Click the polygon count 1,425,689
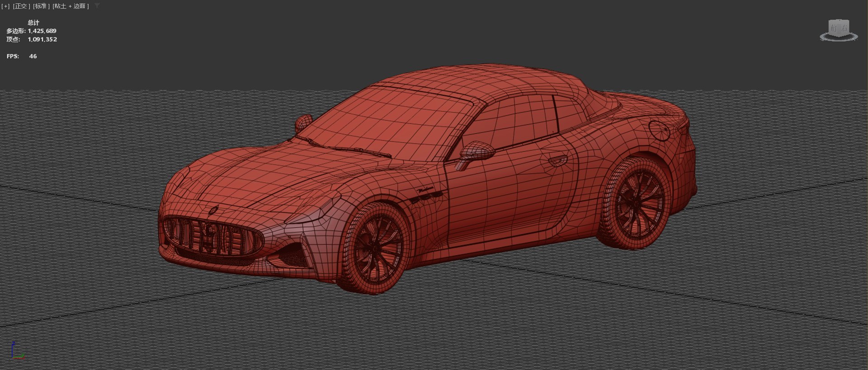868x370 pixels. pos(42,31)
